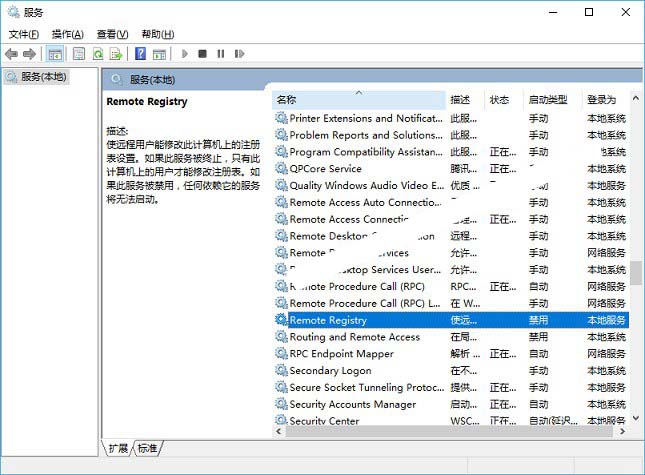Switch to the 标准 tab
This screenshot has width=645, height=475.
pos(148,448)
